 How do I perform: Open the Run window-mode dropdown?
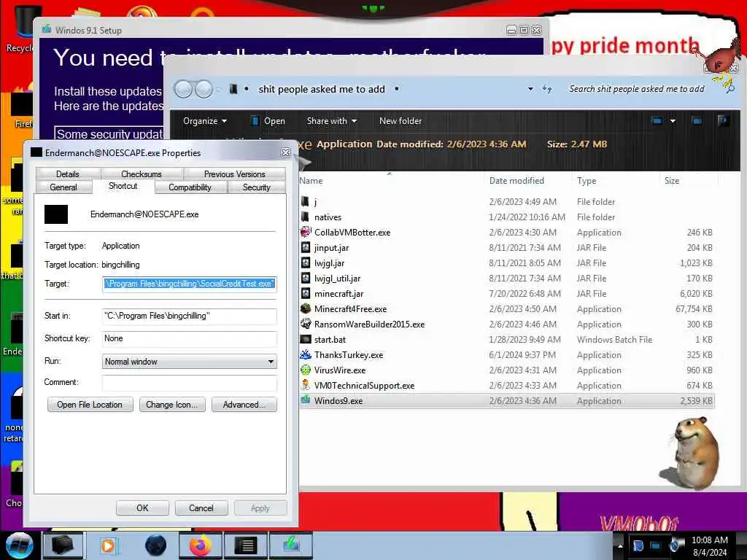[x=271, y=362]
